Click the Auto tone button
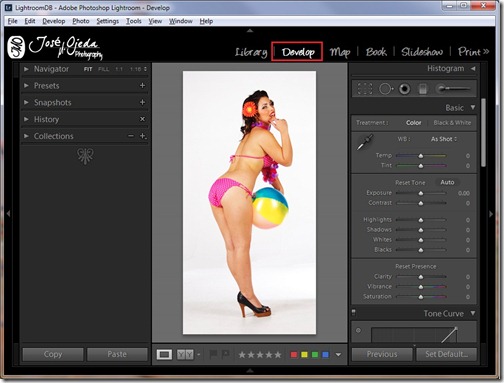 click(x=447, y=182)
